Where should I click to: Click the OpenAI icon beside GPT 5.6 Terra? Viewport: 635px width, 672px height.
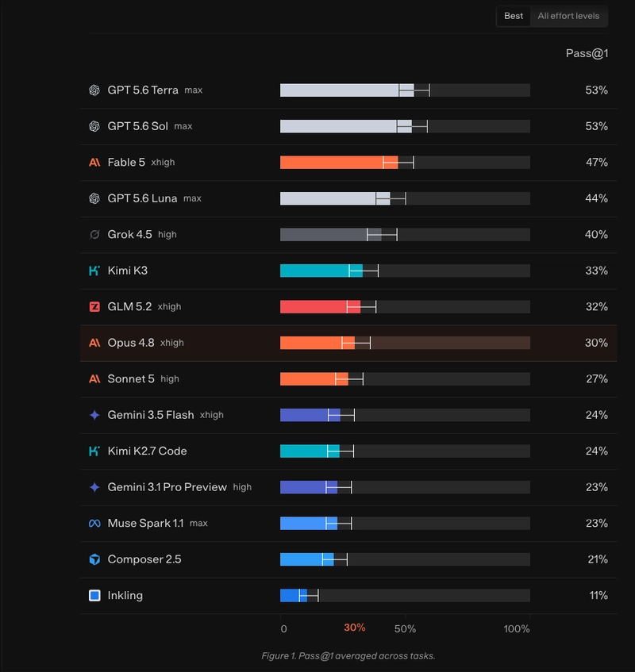coord(94,90)
